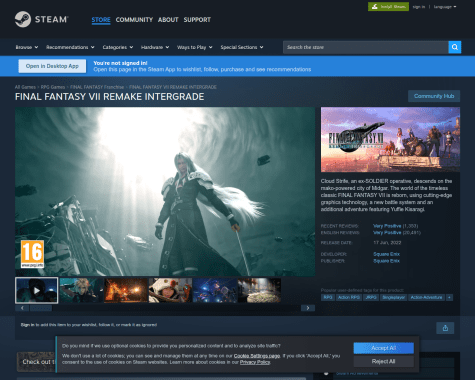Play the trailer video thumbnail
This screenshot has width=475, height=380.
(37, 290)
